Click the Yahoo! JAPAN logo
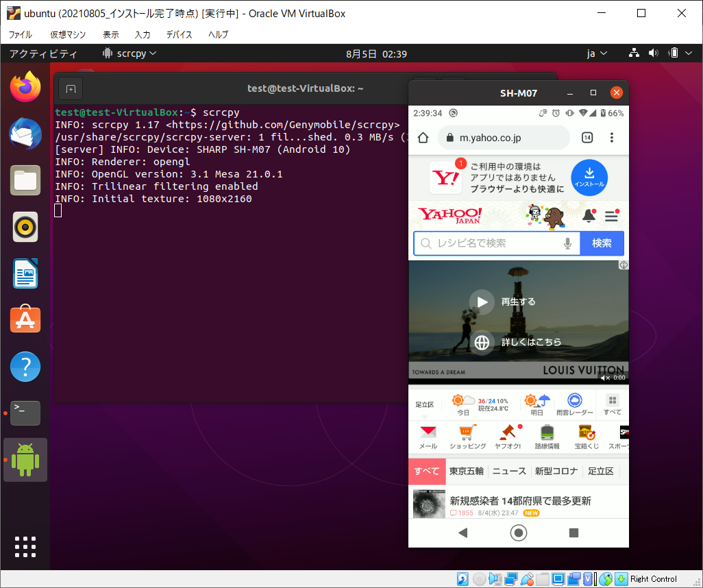Screen dimensions: 703x588 tap(449, 216)
